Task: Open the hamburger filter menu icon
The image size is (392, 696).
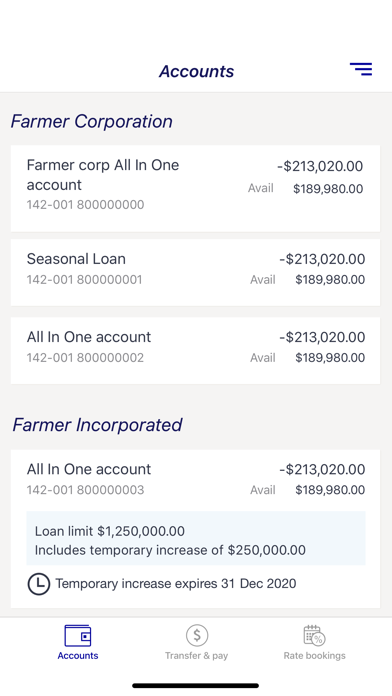Action: click(x=361, y=69)
